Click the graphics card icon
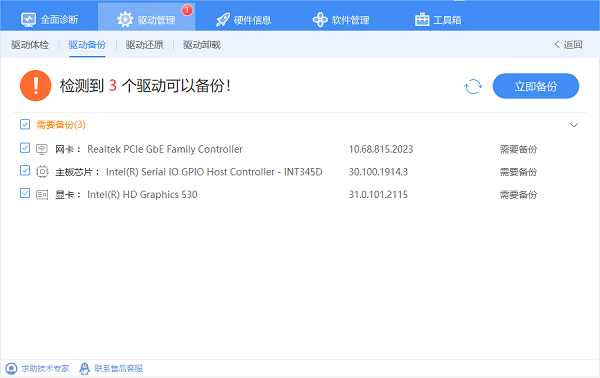 (42, 195)
